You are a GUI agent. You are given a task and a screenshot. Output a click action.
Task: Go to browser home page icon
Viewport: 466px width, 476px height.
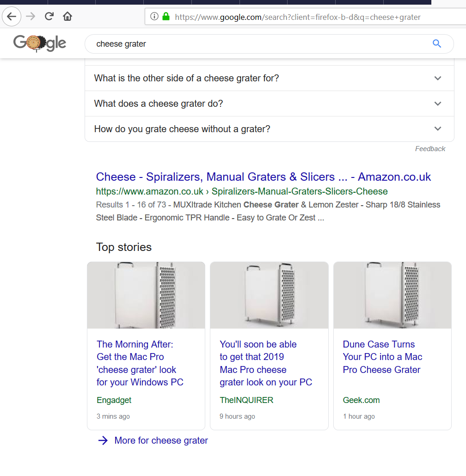[67, 17]
